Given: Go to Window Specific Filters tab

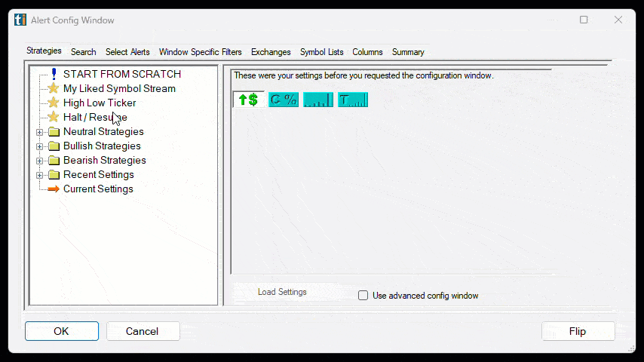Looking at the screenshot, I should (x=201, y=52).
